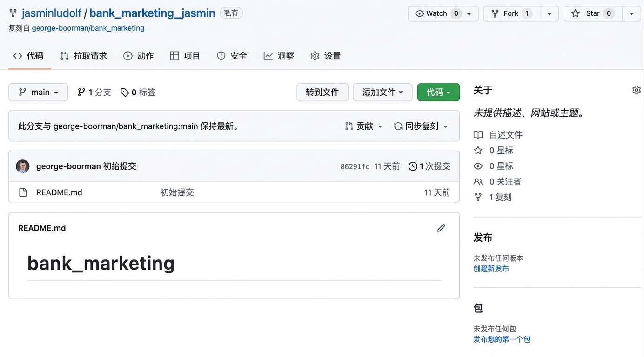Open the 1 复刻 forks link
Viewport: 644px width, 357px height.
tap(493, 197)
